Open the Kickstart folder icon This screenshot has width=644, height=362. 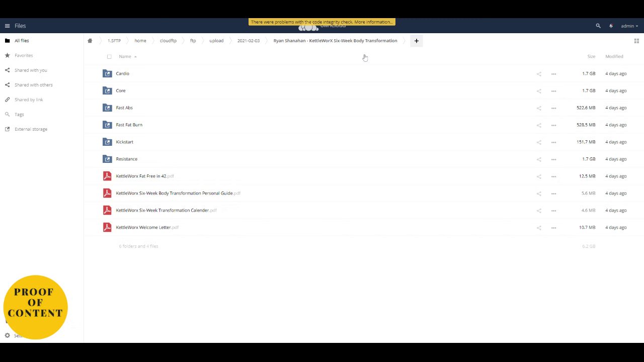[107, 142]
